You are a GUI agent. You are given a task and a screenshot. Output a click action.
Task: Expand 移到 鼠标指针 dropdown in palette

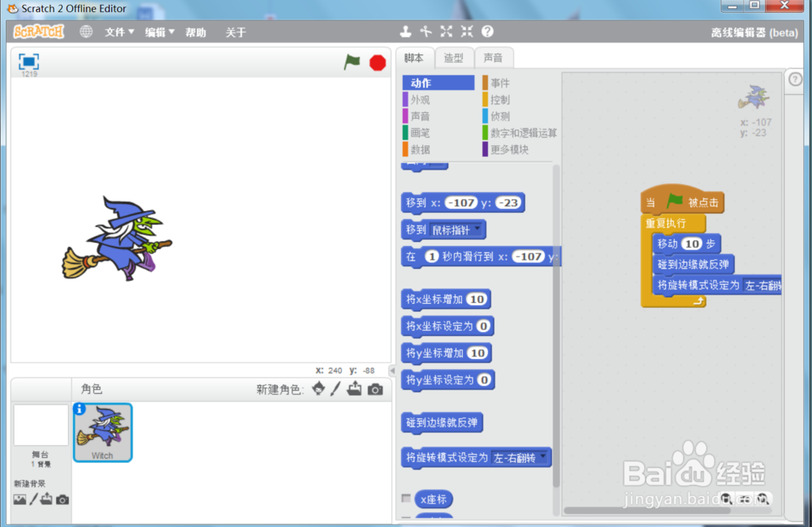pos(477,229)
